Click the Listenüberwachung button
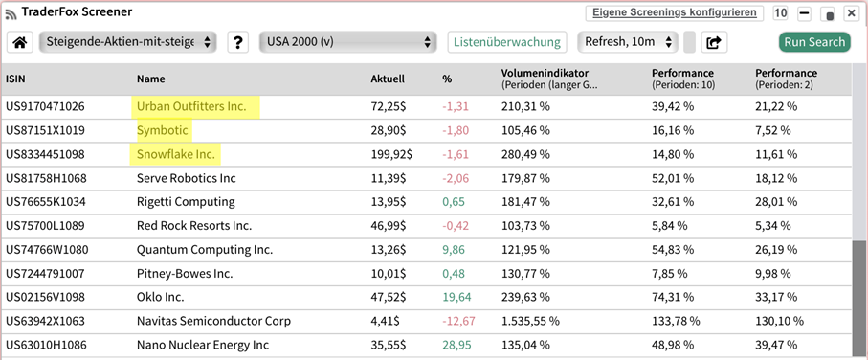The height and width of the screenshot is (360, 868). tap(507, 42)
